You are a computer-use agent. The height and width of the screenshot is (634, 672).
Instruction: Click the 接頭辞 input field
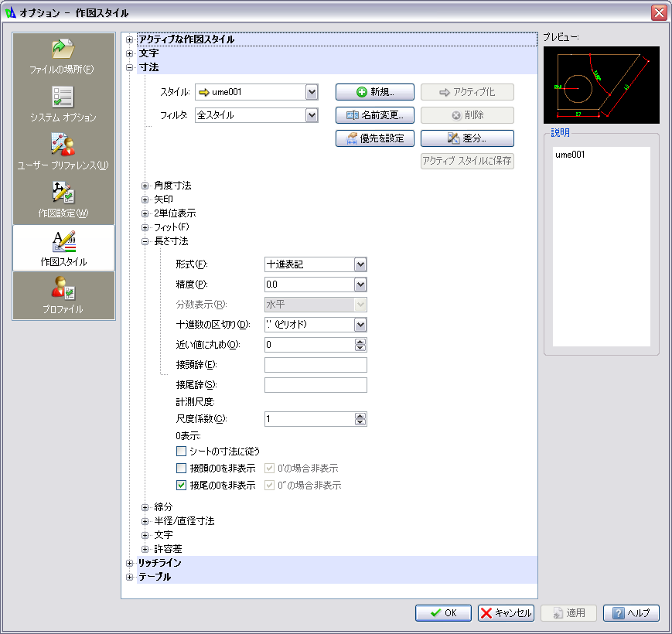pos(316,365)
